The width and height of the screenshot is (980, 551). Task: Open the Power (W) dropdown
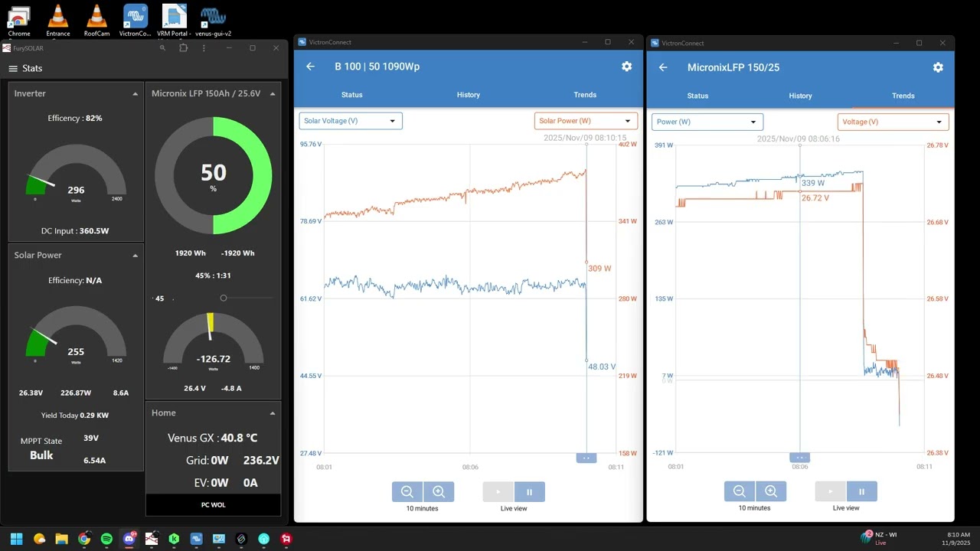coord(707,122)
